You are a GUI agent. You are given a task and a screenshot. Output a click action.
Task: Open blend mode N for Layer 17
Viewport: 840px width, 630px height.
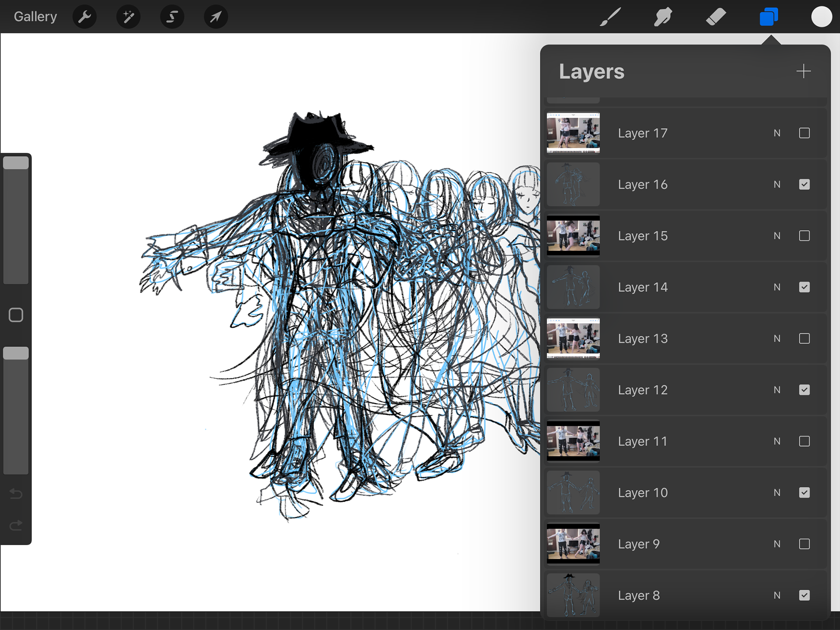pyautogui.click(x=777, y=133)
